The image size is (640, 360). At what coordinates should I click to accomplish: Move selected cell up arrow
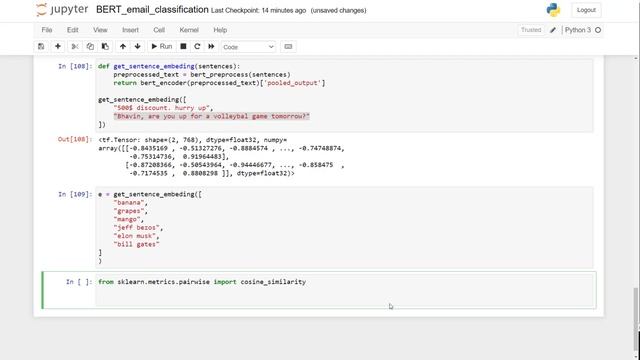pos(122,47)
